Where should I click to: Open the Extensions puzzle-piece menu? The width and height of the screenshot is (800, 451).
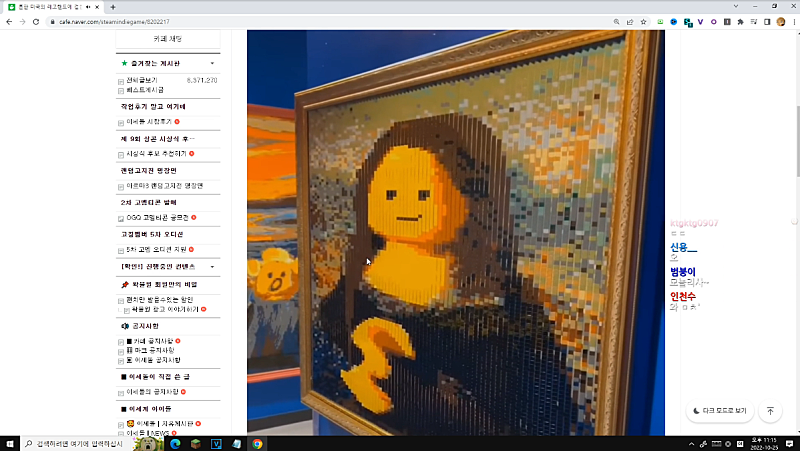coord(740,22)
